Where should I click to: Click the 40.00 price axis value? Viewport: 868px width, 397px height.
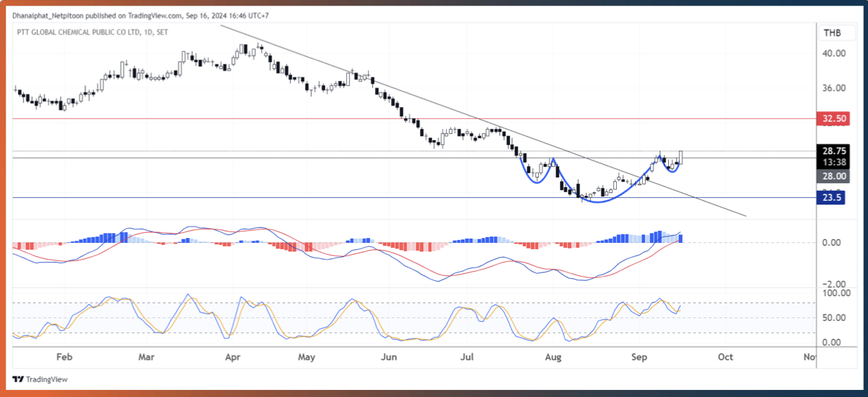(x=834, y=53)
